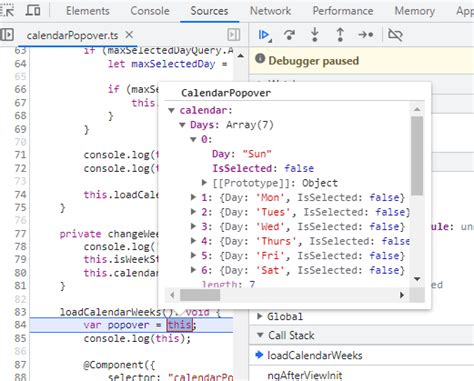Screen dimensions: 474x381
Task: Open the Elements tab
Action: pos(88,11)
